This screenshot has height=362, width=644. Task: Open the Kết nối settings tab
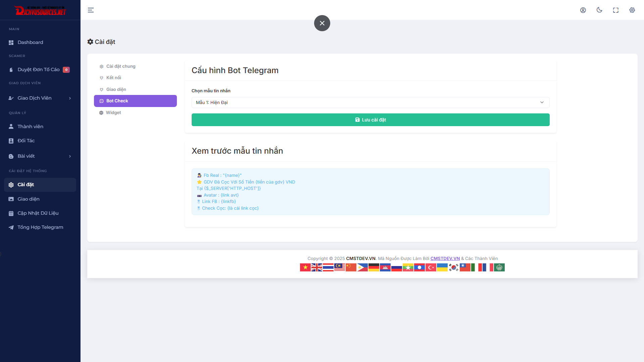[113, 78]
